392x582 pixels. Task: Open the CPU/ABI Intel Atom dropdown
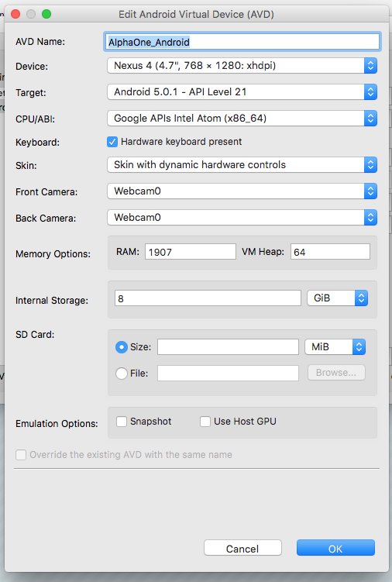point(242,119)
